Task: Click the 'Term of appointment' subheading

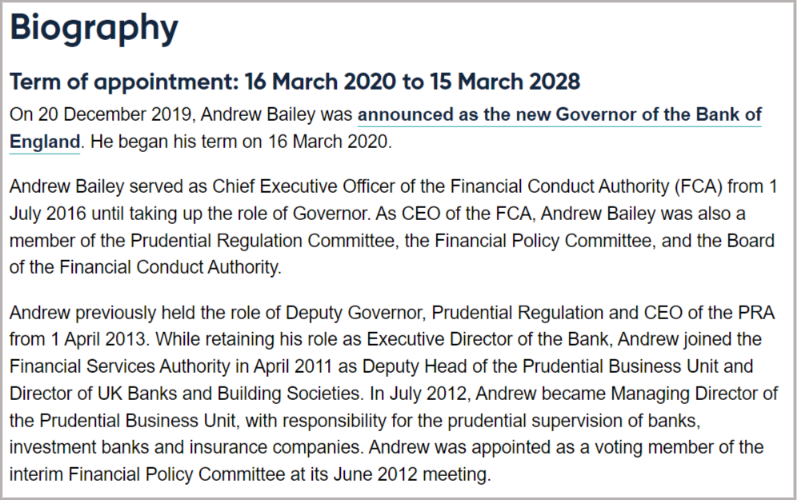Action: 124,82
